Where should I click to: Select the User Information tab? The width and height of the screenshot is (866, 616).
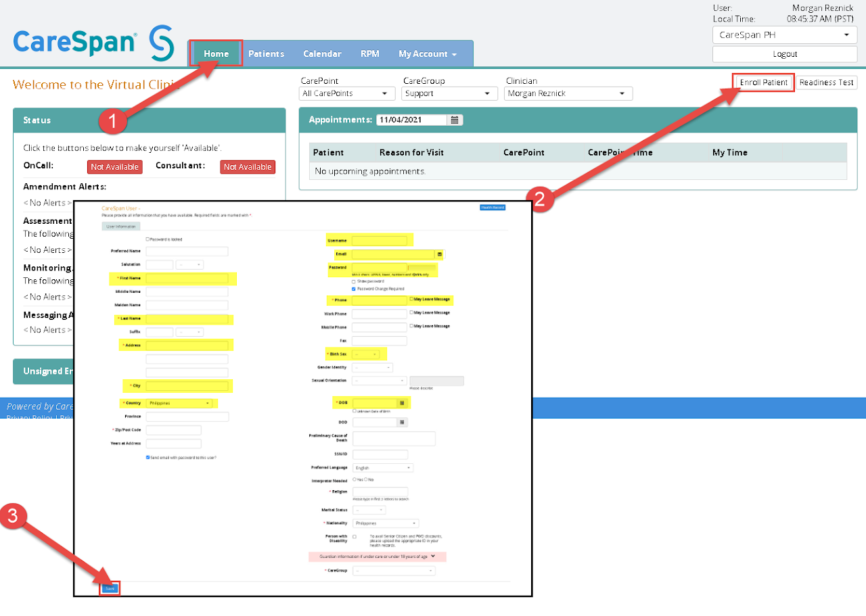coord(120,227)
